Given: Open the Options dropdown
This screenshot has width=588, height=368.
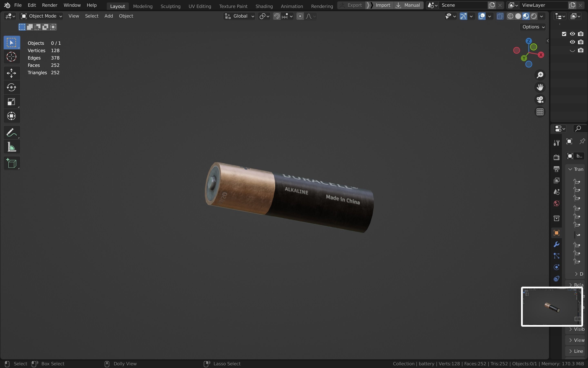Looking at the screenshot, I should [533, 27].
